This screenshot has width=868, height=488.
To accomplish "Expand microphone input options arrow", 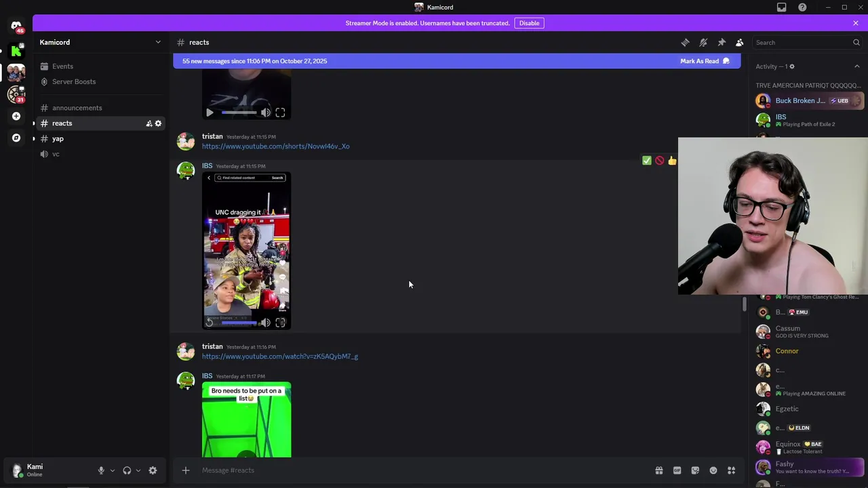I will (x=112, y=470).
